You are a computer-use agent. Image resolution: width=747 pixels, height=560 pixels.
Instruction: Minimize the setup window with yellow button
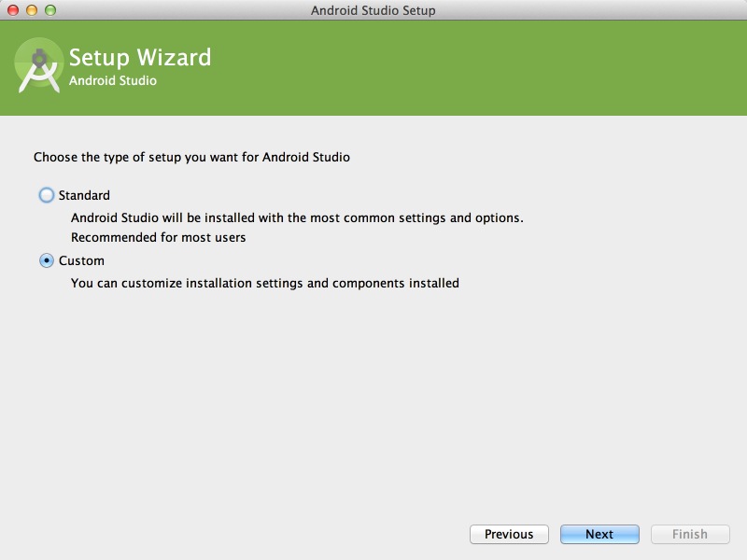pos(32,10)
